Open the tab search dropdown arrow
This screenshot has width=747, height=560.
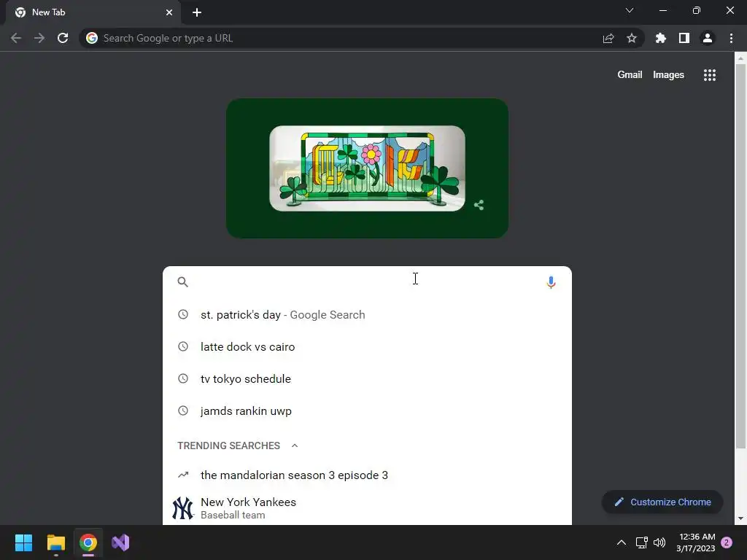[630, 10]
